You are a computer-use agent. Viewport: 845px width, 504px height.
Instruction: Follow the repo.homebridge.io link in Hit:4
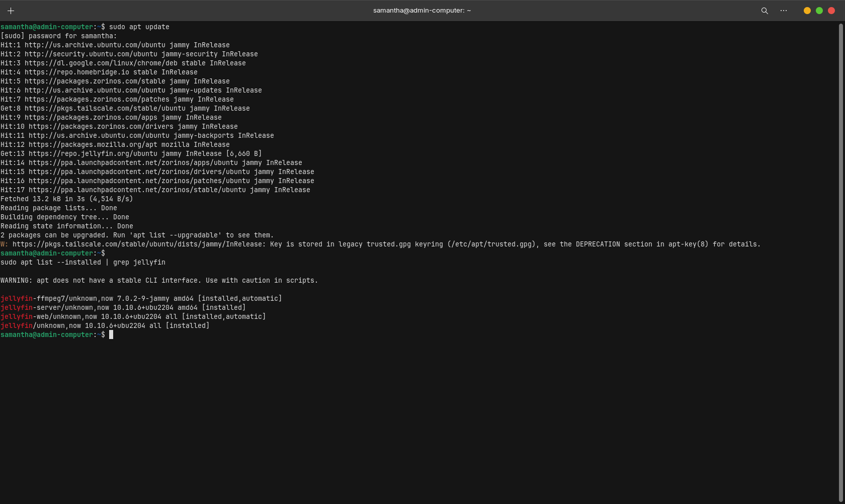coord(76,72)
